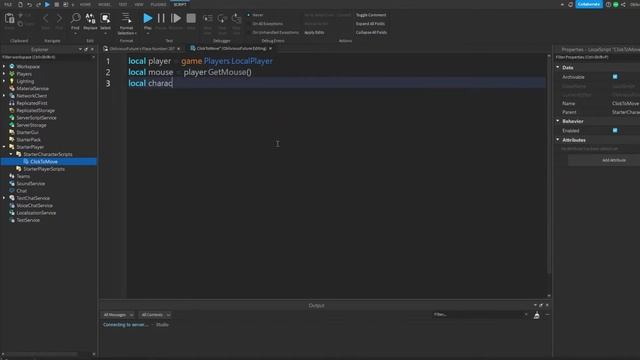Click the Pause test button

click(161, 18)
